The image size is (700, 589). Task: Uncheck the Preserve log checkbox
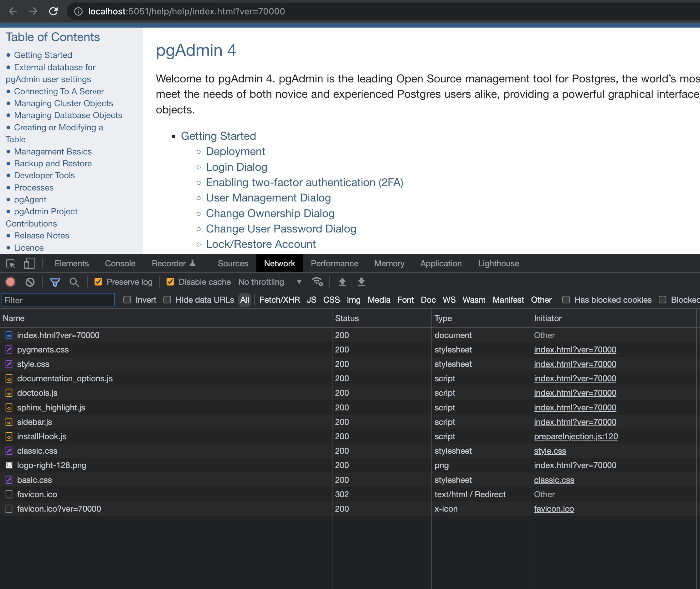coord(98,282)
